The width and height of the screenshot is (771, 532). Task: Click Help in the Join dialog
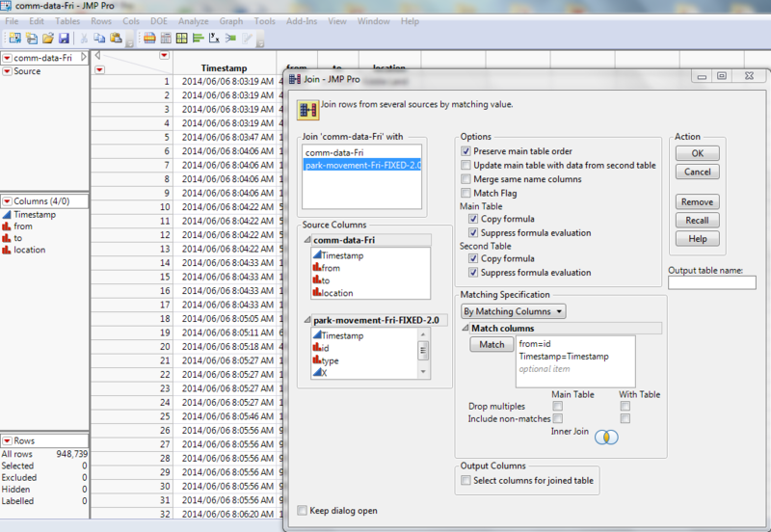(697, 239)
